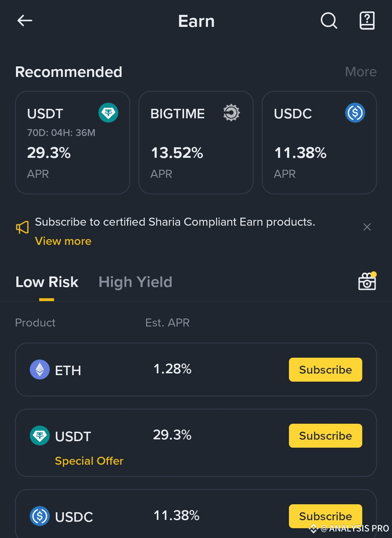Image resolution: width=392 pixels, height=538 pixels.
Task: Open the BIGTIME 13.52% APR card
Action: (196, 143)
